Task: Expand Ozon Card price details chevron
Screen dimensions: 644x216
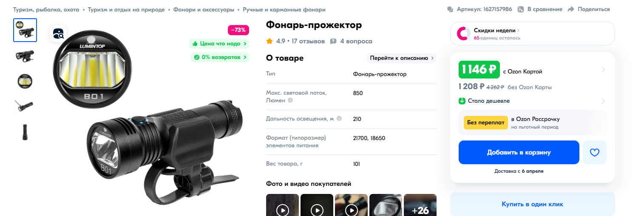Action: (x=603, y=70)
